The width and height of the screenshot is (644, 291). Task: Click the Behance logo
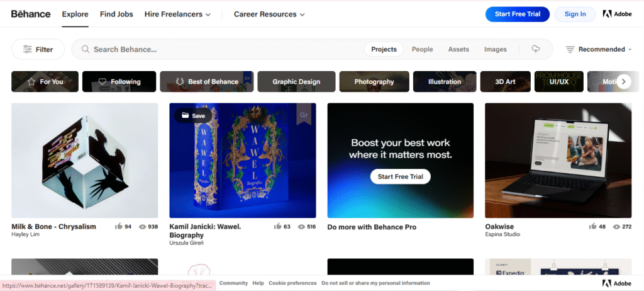click(x=31, y=14)
